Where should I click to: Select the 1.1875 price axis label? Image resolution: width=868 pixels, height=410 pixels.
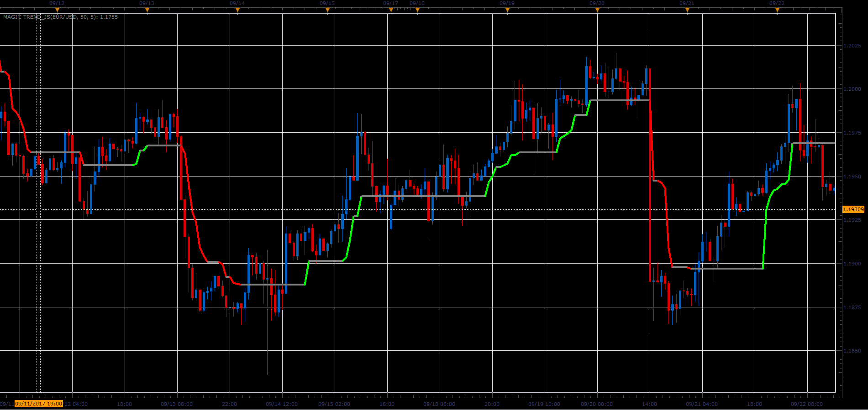pos(852,307)
